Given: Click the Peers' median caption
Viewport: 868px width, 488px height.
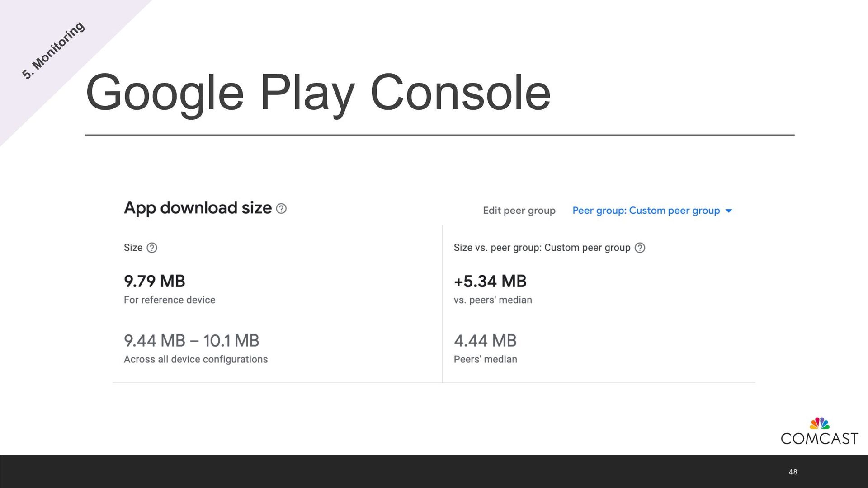Looking at the screenshot, I should pyautogui.click(x=486, y=359).
